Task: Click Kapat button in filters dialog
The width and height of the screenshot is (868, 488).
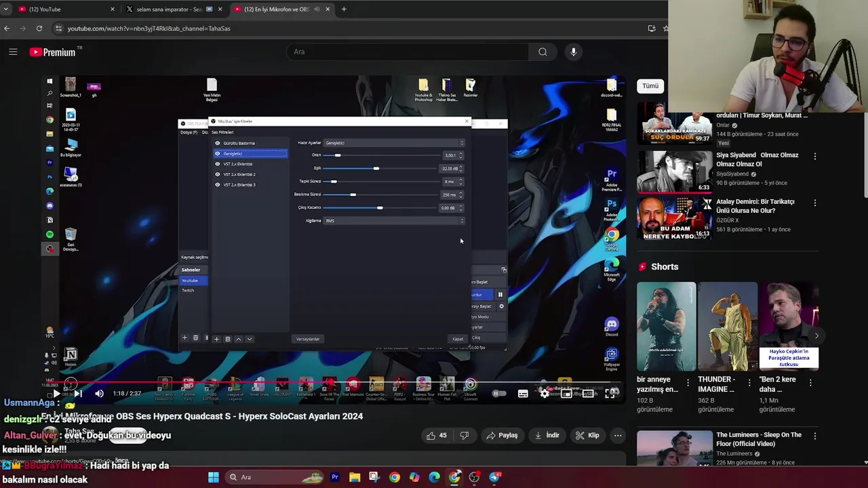Action: (x=458, y=339)
